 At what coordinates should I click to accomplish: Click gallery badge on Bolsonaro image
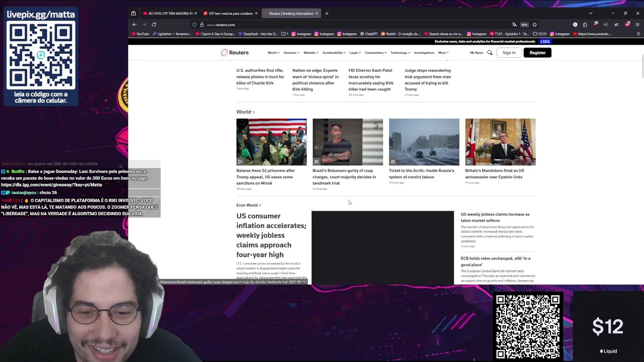[316, 162]
